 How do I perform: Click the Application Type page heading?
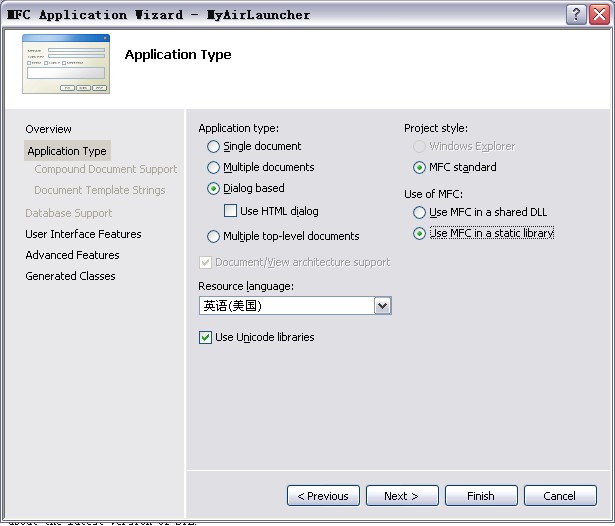[178, 55]
